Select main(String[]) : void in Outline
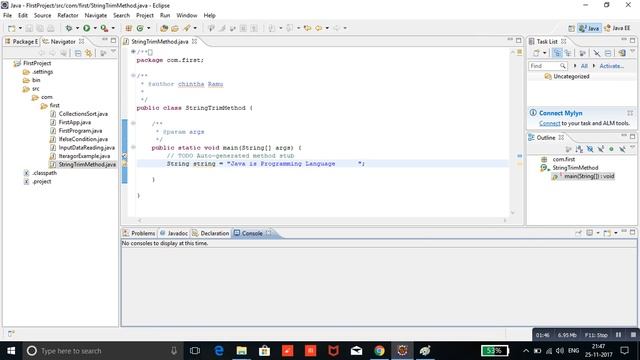The height and width of the screenshot is (360, 640). [583, 176]
